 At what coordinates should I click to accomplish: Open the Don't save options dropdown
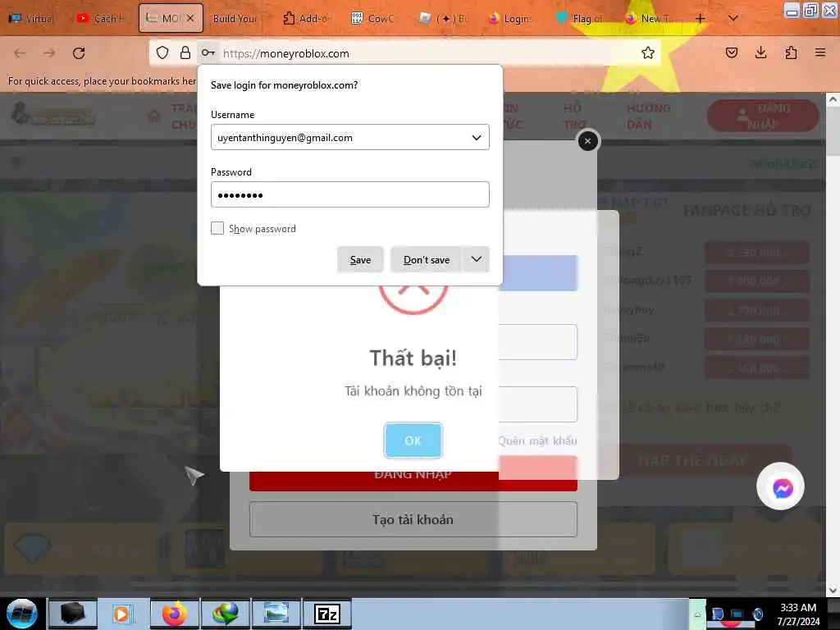(x=477, y=259)
